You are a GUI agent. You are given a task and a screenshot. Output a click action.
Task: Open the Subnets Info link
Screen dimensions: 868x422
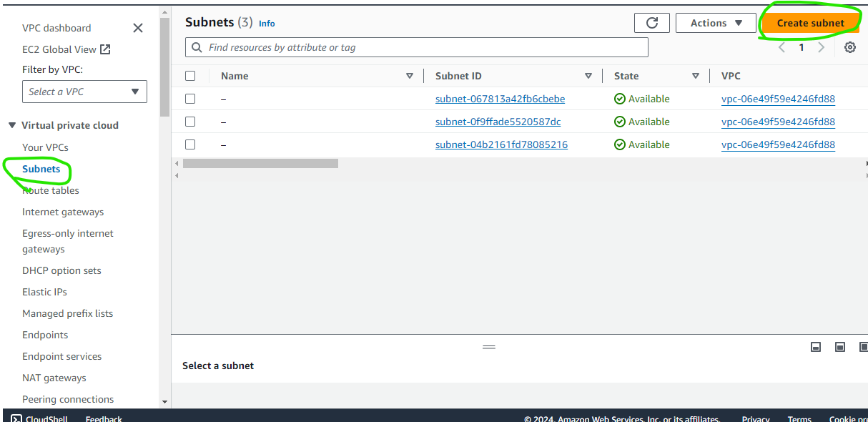point(267,24)
